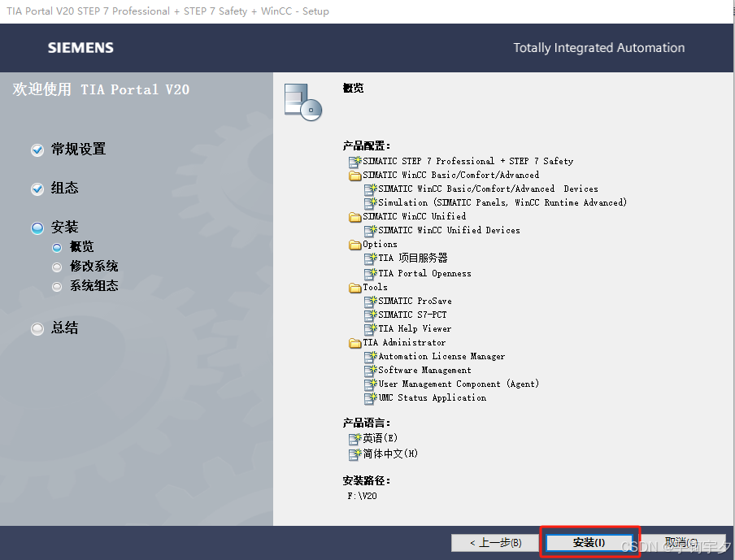Viewport: 735px width, 560px height.
Task: Click the Tools folder icon
Action: point(354,288)
